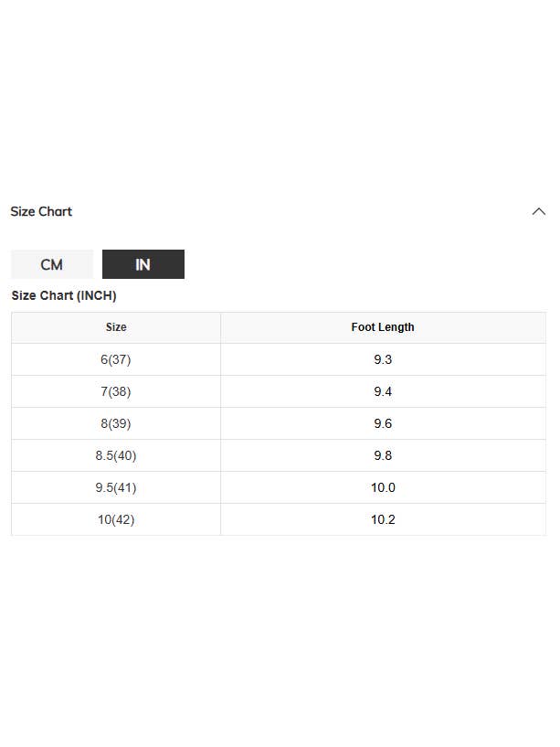Select the IN unit toggle
Image resolution: width=560 pixels, height=747 pixels.
pos(143,264)
